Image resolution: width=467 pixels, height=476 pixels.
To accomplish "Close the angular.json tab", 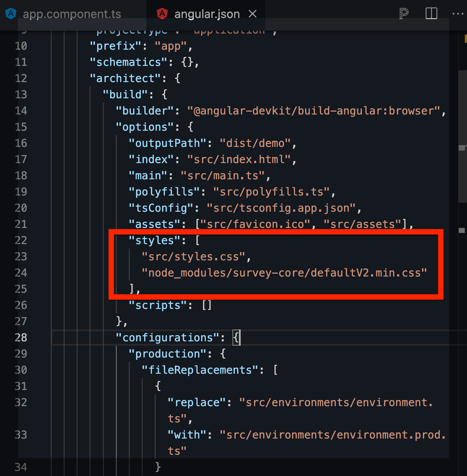I will 253,14.
